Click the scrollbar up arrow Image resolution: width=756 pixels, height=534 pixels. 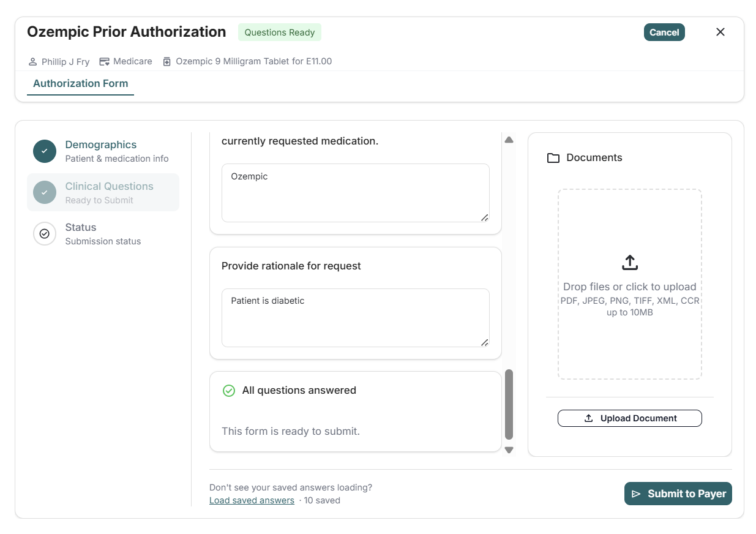(x=509, y=140)
